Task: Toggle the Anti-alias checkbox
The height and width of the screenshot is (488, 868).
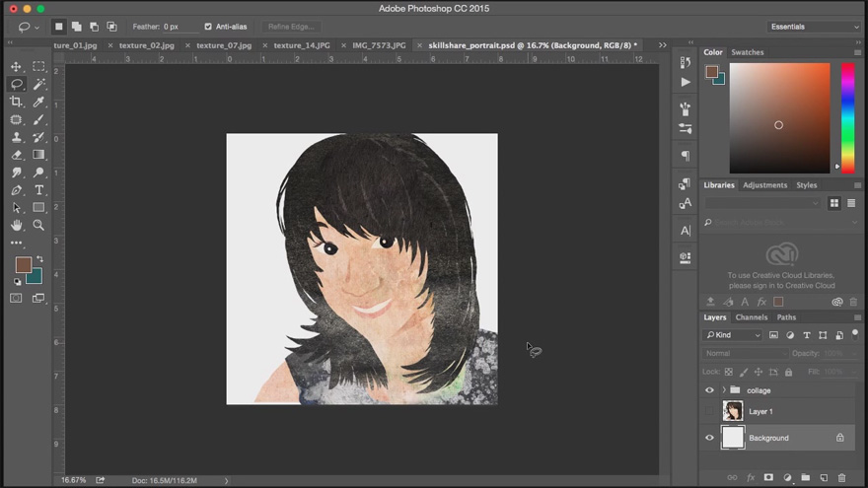Action: pos(208,27)
